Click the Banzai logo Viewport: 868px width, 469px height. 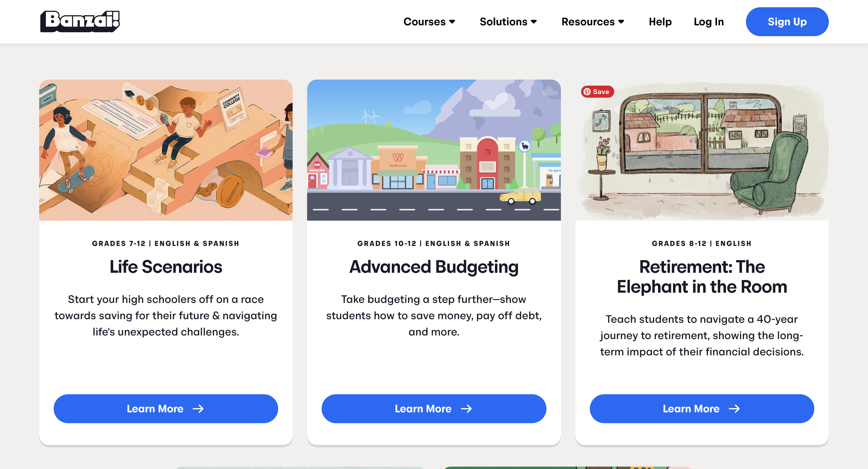click(x=80, y=21)
